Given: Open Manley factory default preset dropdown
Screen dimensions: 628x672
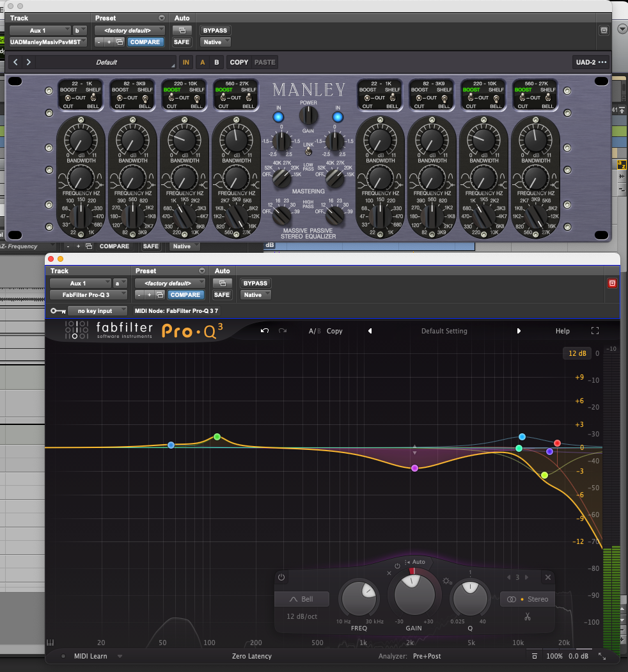Looking at the screenshot, I should (x=130, y=31).
